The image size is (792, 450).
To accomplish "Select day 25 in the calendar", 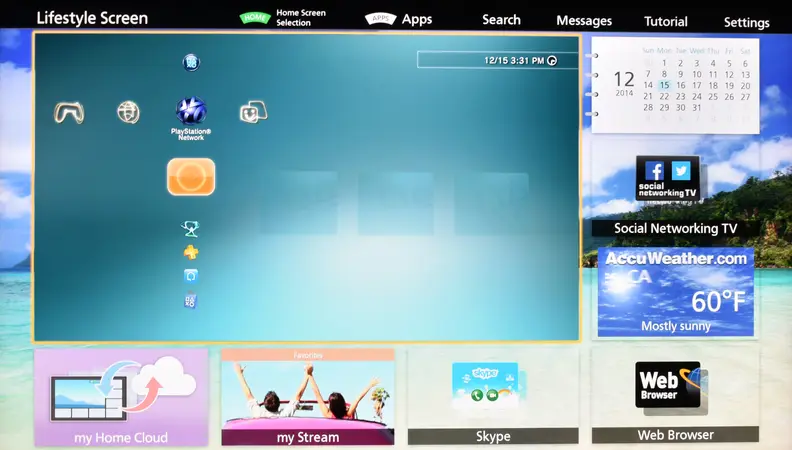I will tap(713, 96).
